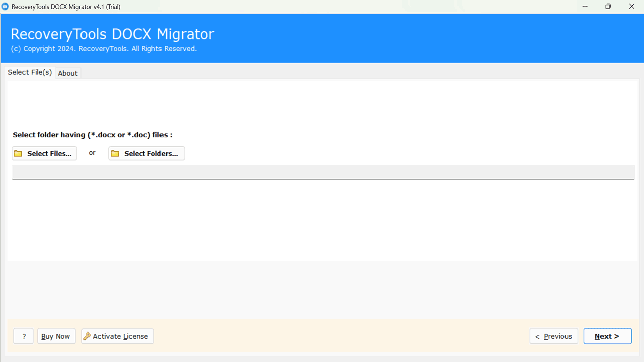Click Activate License with the key icon
Viewport: 644px width, 362px height.
click(x=118, y=336)
